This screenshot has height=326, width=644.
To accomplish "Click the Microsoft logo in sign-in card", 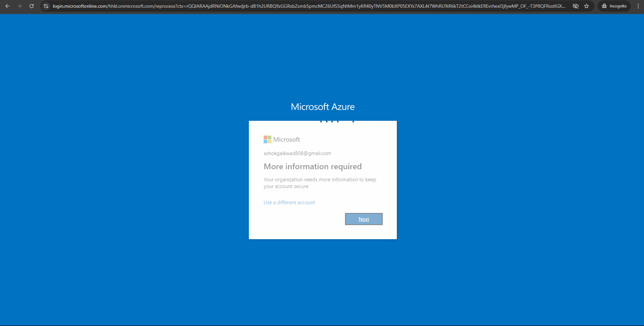I will pyautogui.click(x=282, y=139).
